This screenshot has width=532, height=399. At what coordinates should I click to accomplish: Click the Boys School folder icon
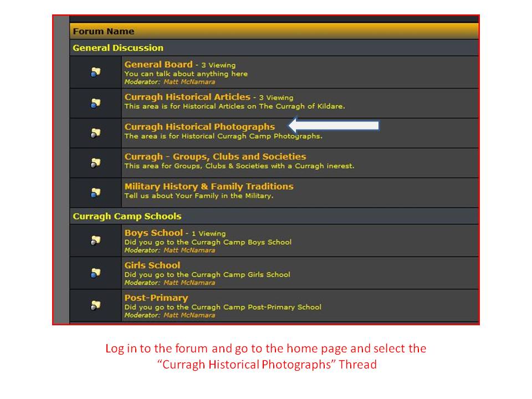[96, 240]
